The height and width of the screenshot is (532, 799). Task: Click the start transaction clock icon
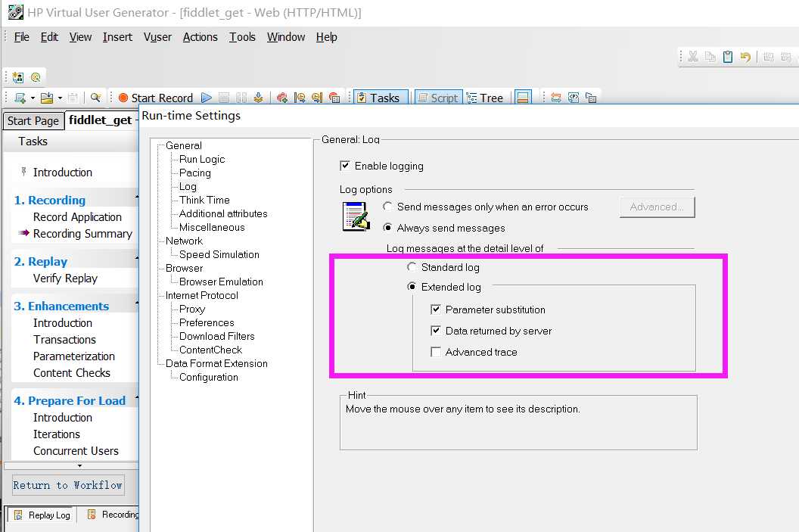[x=300, y=98]
